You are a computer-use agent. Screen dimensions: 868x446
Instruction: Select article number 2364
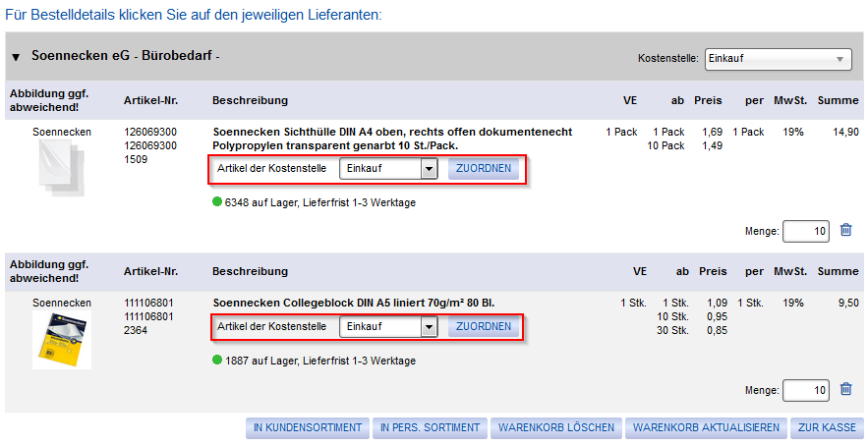coord(136,330)
